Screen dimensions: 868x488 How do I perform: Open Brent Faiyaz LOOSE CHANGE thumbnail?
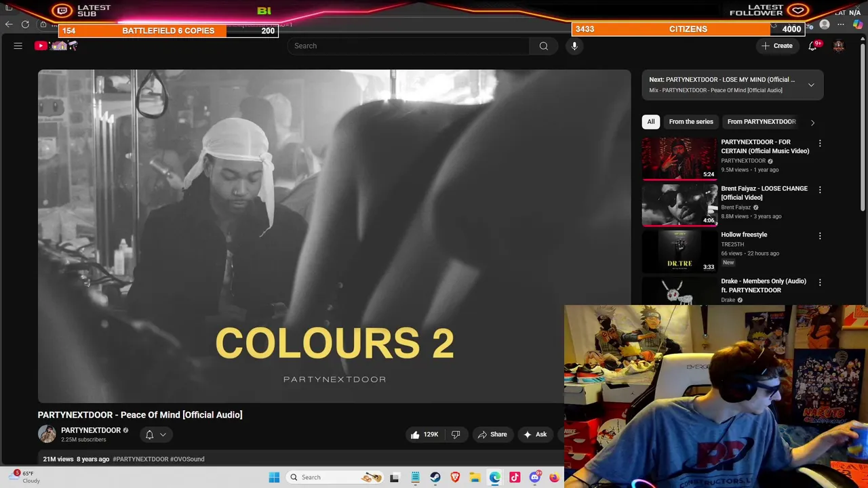(x=679, y=205)
